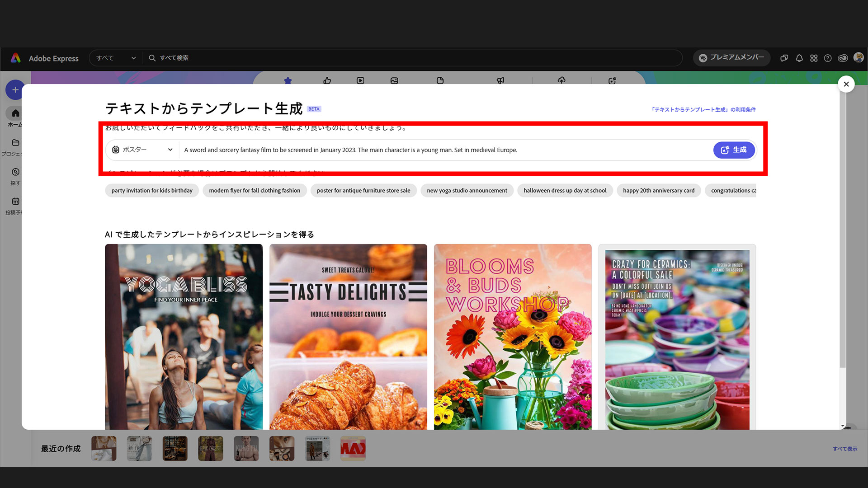Open the ポスター format dropdown

coord(141,150)
